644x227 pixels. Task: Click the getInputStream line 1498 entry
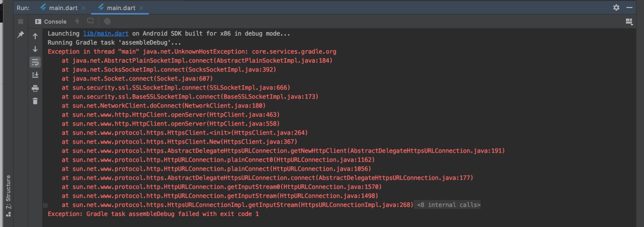(x=220, y=196)
